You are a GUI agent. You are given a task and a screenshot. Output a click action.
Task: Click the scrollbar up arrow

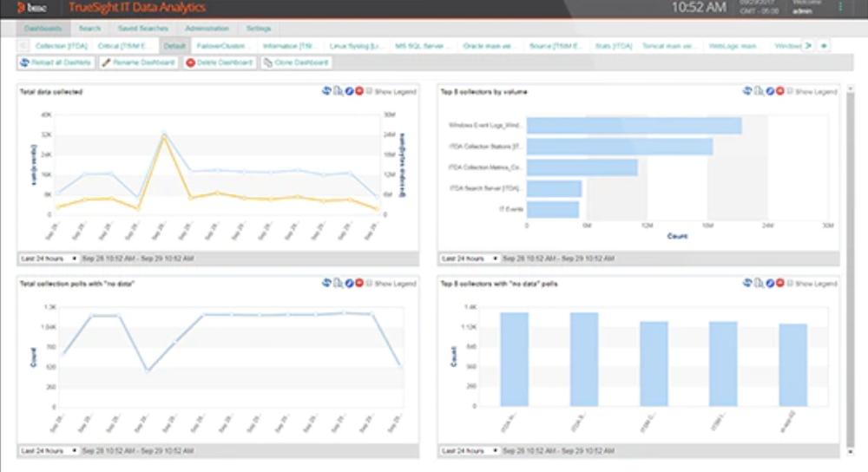[x=851, y=88]
